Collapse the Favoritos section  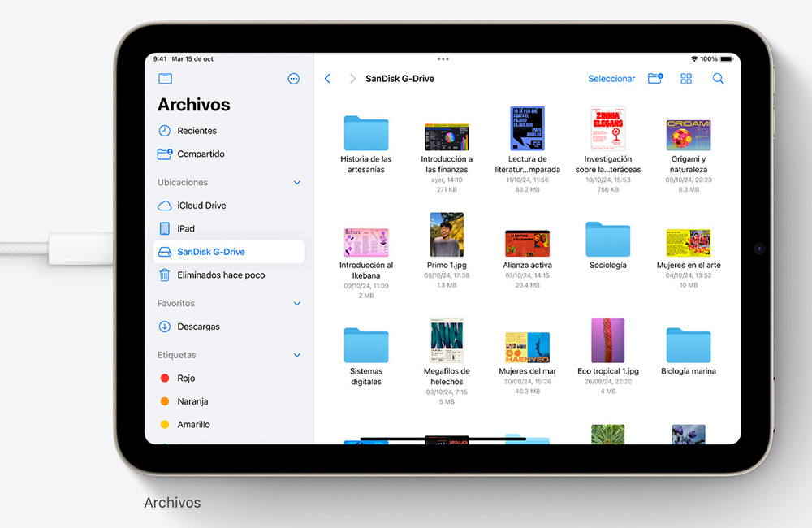coord(296,304)
